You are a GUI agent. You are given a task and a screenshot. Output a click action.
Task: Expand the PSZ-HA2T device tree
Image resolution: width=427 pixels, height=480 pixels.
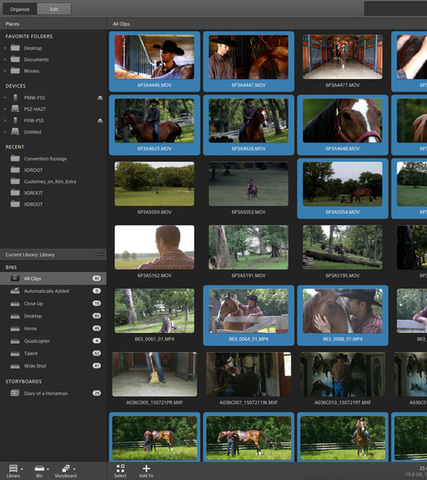click(5, 109)
